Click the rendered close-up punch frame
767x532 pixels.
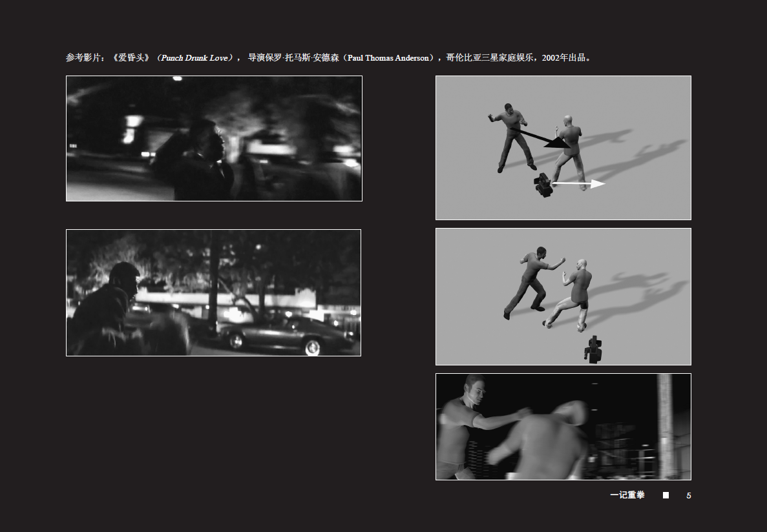point(563,427)
